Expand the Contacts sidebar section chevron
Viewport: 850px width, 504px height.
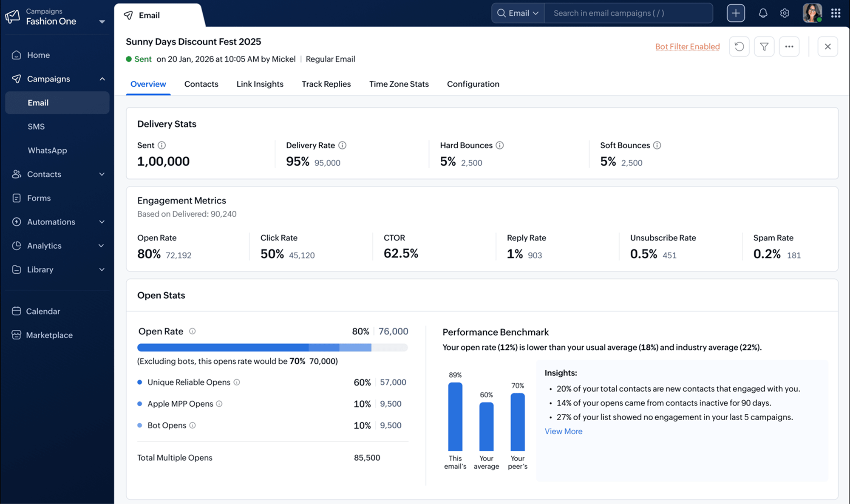point(102,174)
